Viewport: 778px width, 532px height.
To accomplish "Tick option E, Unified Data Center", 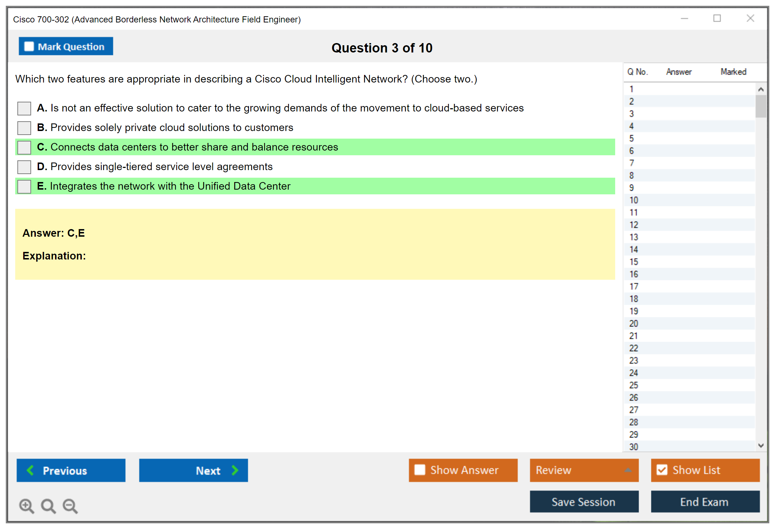I will tap(24, 186).
